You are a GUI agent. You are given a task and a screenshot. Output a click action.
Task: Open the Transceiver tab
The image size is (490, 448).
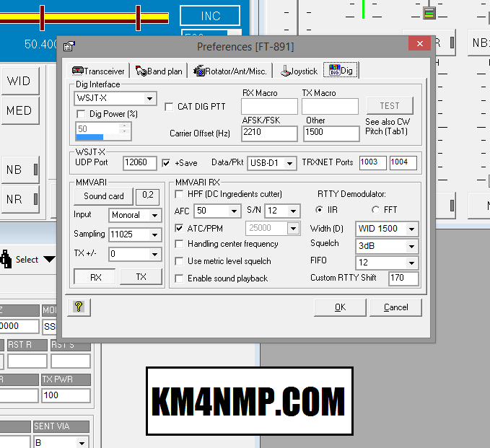tap(99, 71)
